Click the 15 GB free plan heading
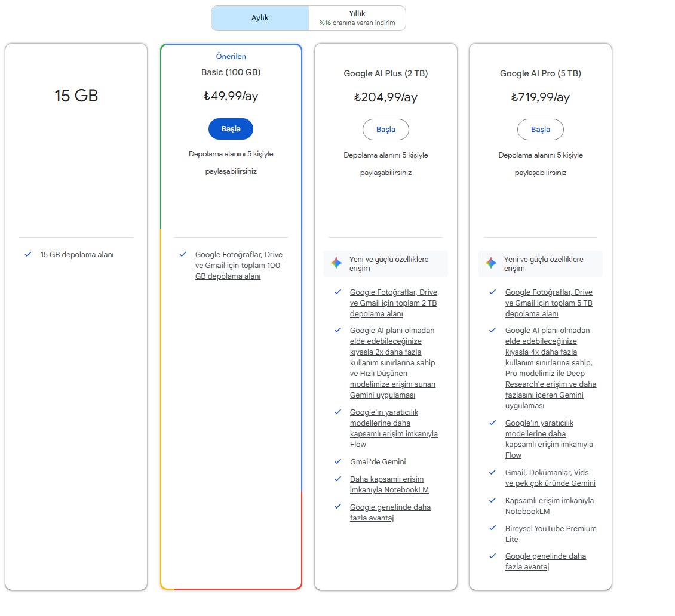The height and width of the screenshot is (616, 675). coord(76,96)
